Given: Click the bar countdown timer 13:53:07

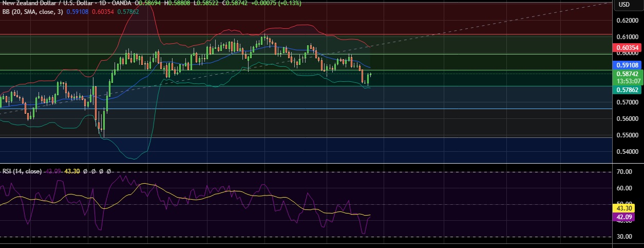Looking at the screenshot, I should pyautogui.click(x=628, y=81).
